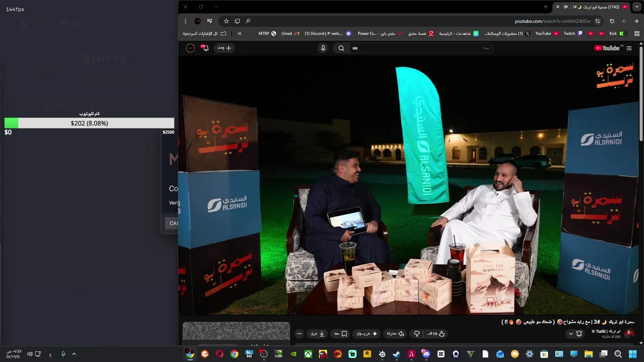The image size is (644, 362).
Task: Like the video with 19 ألف likes
Action: 436,334
